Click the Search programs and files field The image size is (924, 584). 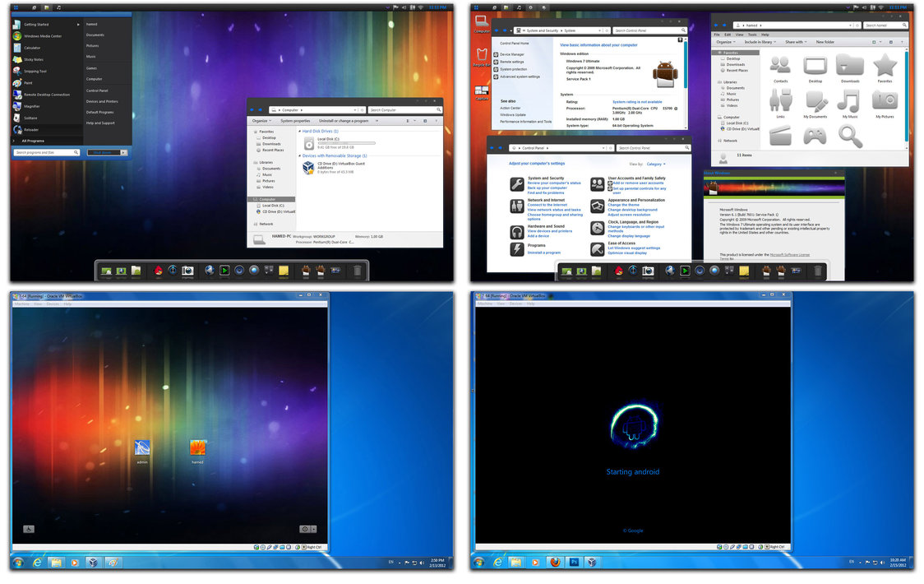47,153
